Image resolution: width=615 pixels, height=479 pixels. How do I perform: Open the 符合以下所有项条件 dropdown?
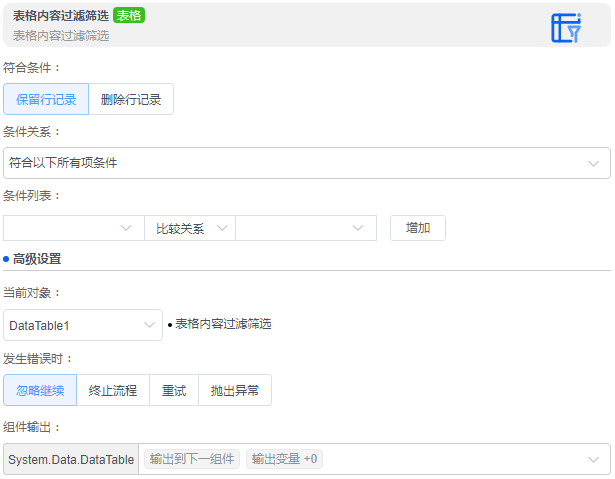(x=307, y=163)
